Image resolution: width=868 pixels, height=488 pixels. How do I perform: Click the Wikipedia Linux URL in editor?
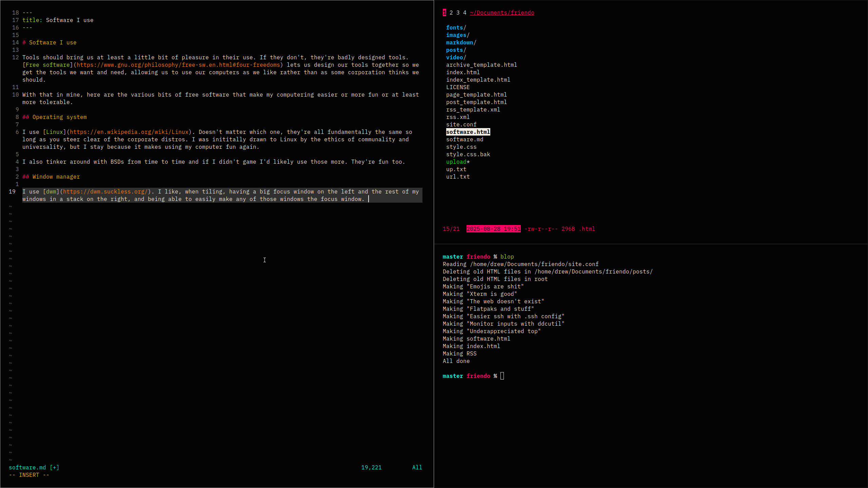point(129,132)
